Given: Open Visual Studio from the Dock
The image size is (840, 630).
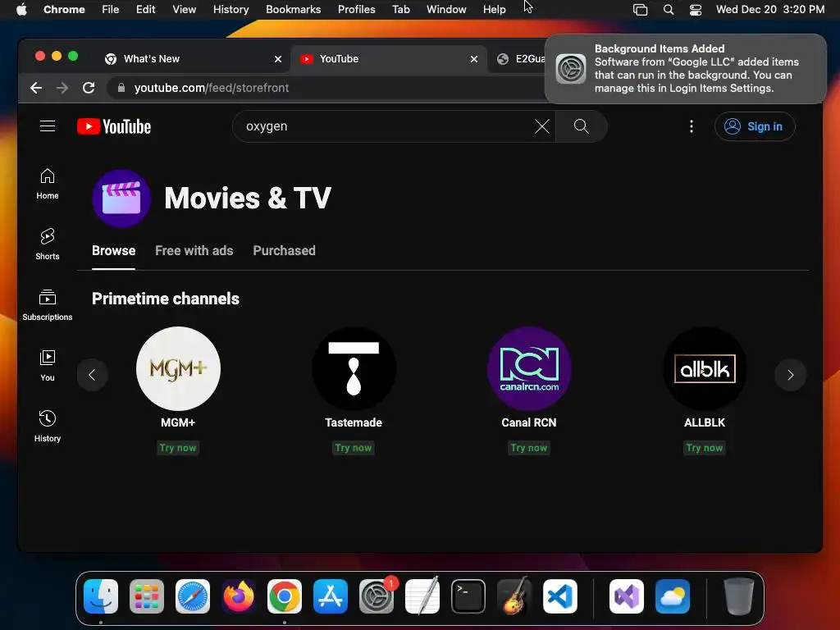Looking at the screenshot, I should tap(627, 596).
